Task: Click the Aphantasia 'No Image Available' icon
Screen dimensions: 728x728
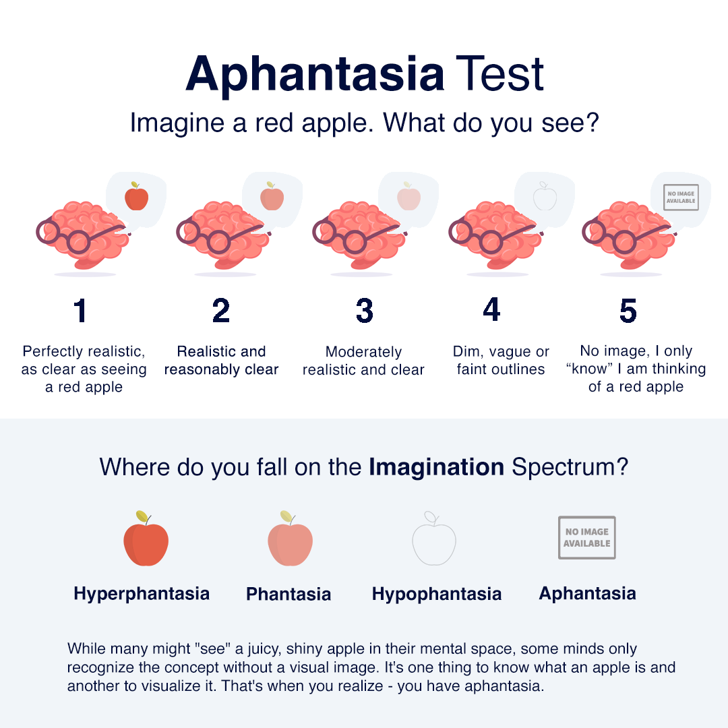Action: pyautogui.click(x=586, y=538)
